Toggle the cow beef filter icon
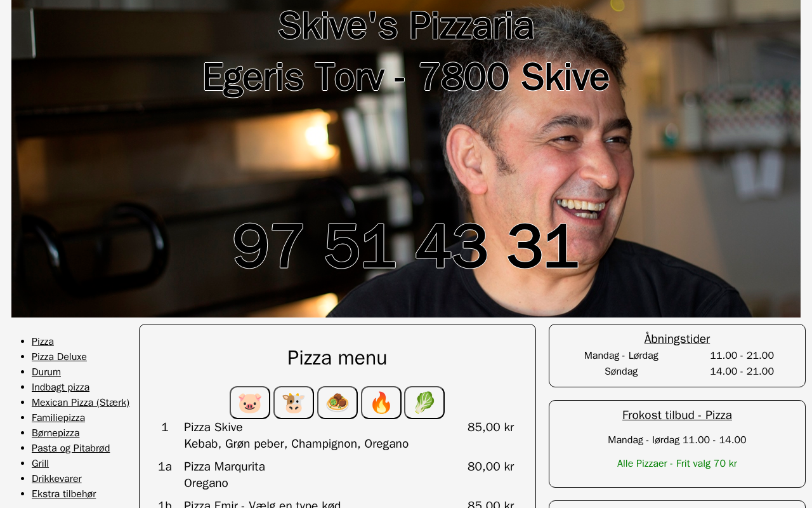This screenshot has height=508, width=812. [294, 403]
